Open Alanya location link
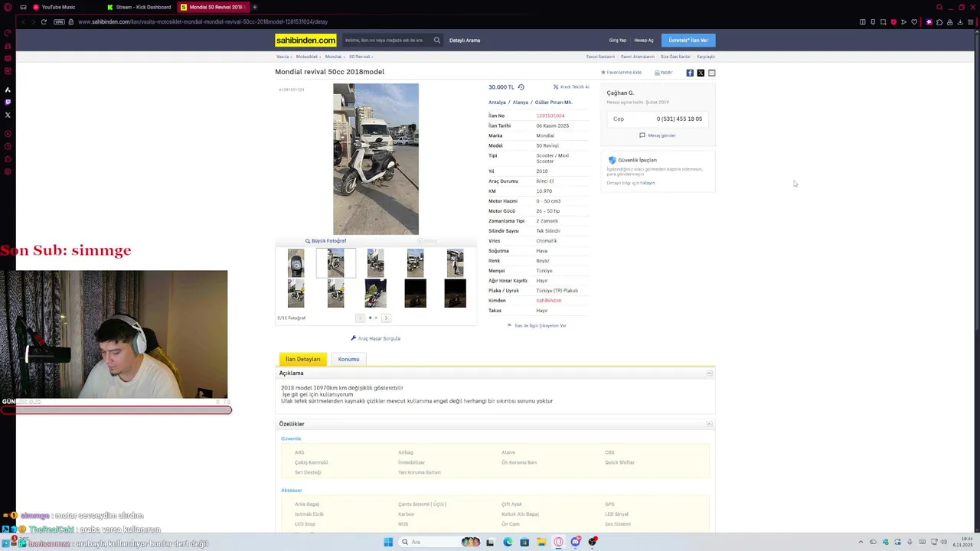The image size is (980, 551). [521, 103]
